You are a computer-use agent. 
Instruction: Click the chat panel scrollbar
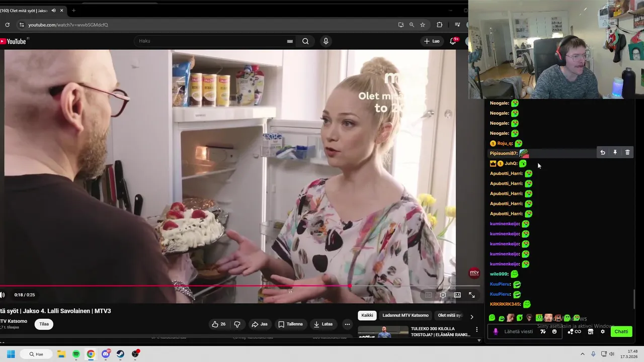pos(634,299)
